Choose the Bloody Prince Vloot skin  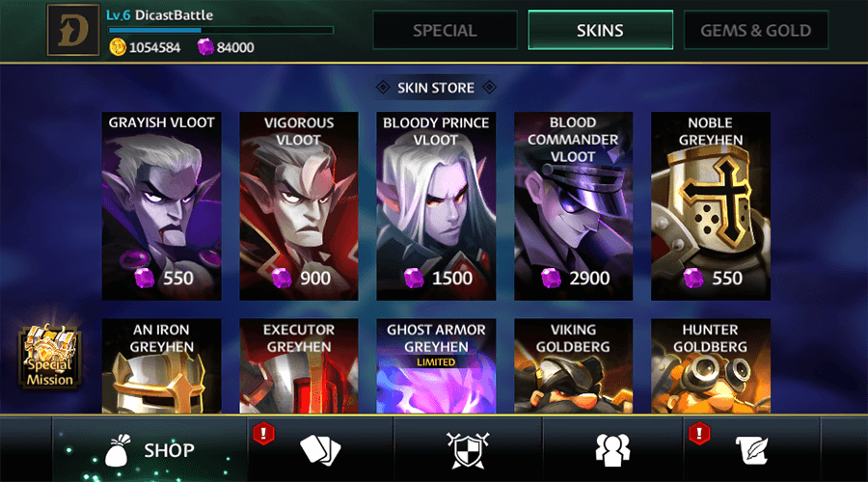pyautogui.click(x=436, y=206)
